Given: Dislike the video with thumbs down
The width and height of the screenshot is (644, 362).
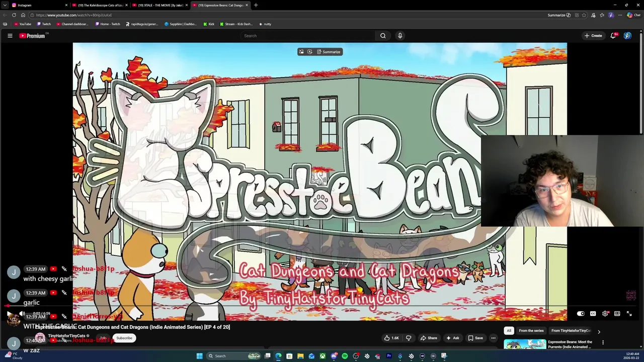Looking at the screenshot, I should point(409,338).
